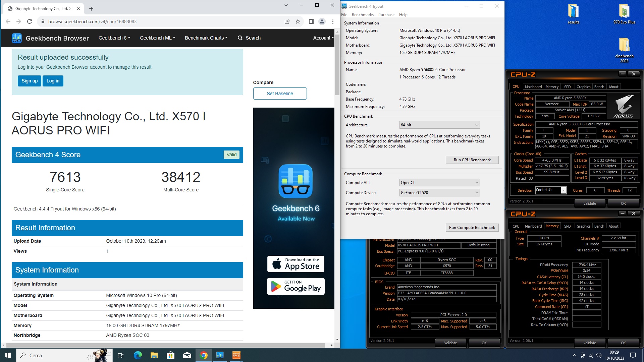This screenshot has width=644, height=362.
Task: Open the Compute Device GeForce GT 520 dropdown
Action: pyautogui.click(x=439, y=193)
